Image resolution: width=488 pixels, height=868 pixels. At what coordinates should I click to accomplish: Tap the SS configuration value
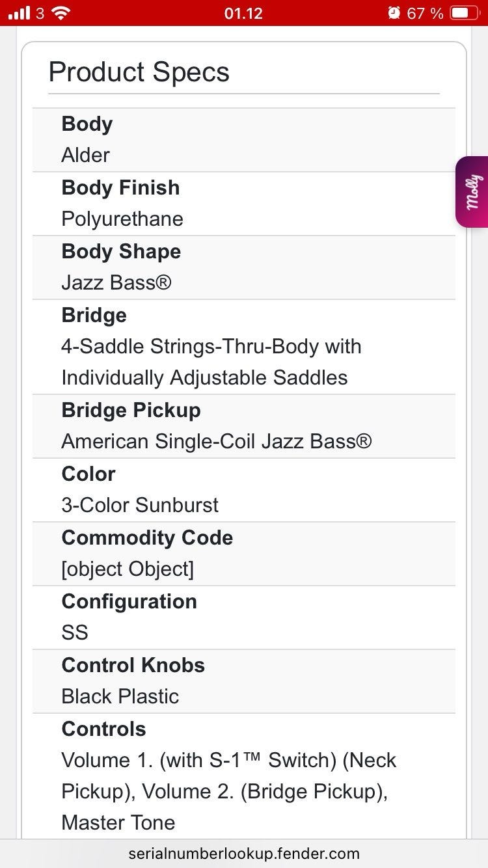(75, 632)
